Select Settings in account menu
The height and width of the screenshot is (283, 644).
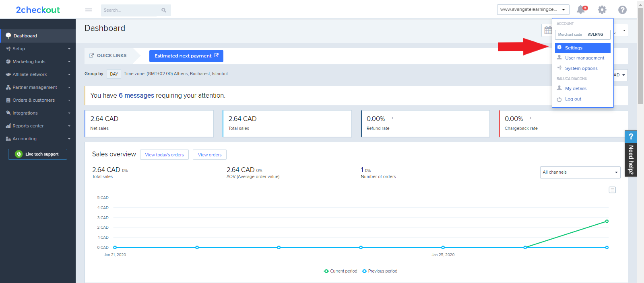pyautogui.click(x=582, y=48)
